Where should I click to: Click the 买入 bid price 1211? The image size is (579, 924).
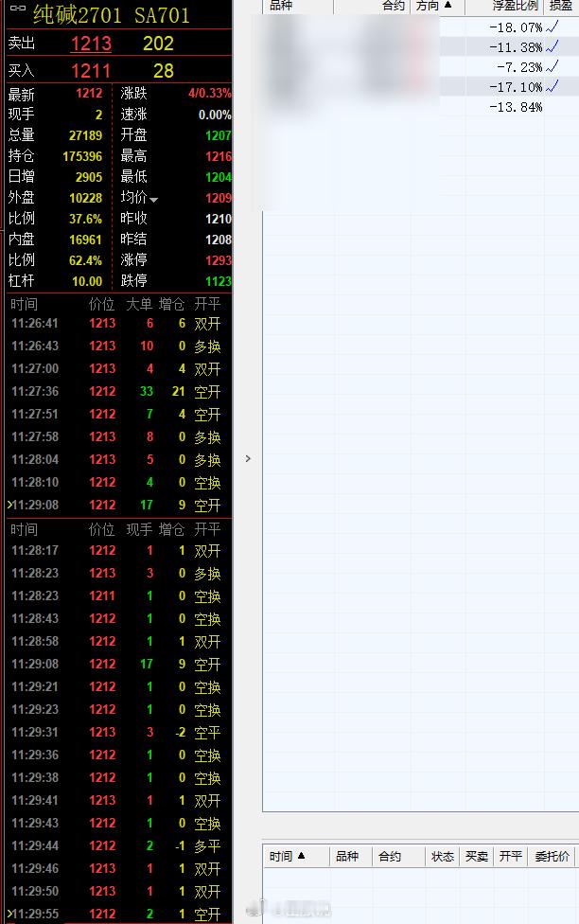[x=91, y=71]
